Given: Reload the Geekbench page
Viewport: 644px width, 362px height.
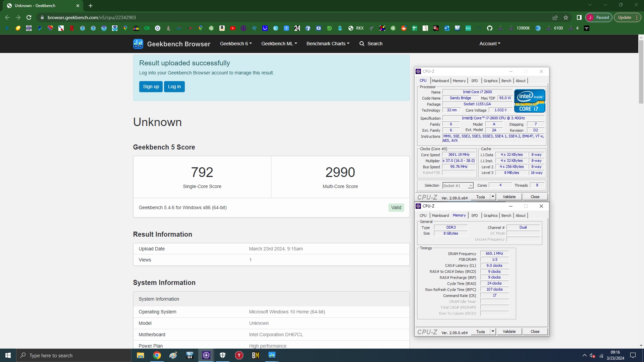Looking at the screenshot, I should 29,17.
